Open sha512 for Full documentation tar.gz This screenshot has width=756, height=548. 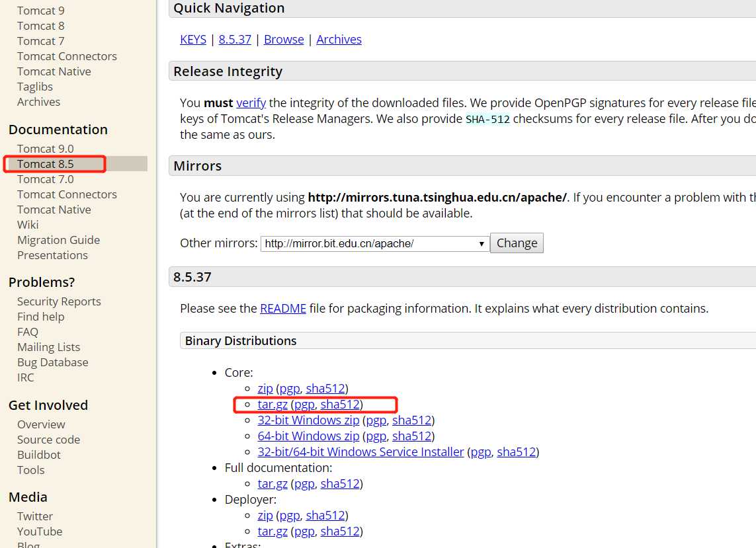point(340,484)
